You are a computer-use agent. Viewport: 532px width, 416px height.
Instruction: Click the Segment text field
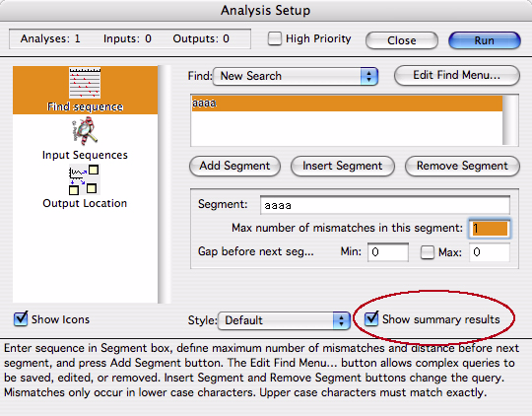(385, 205)
